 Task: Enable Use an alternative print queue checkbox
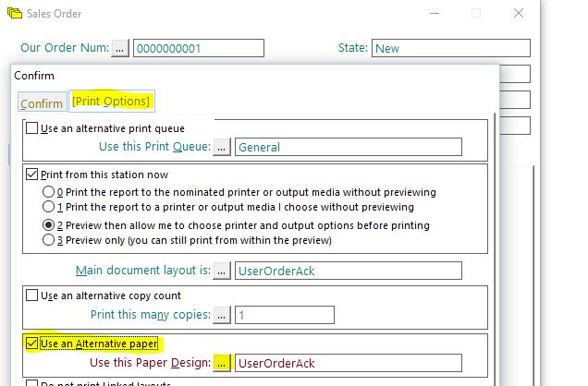(x=31, y=128)
